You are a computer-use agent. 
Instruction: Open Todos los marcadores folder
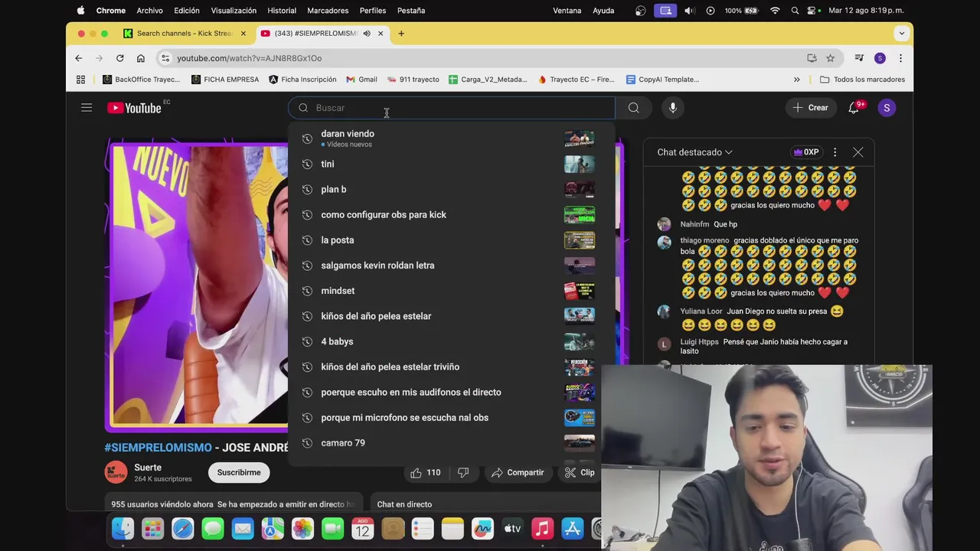[862, 80]
